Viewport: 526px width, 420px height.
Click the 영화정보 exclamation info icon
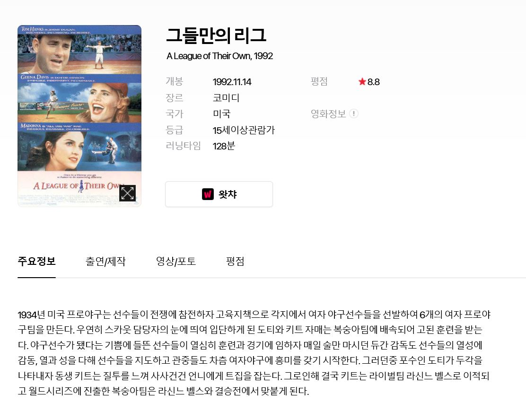coord(353,114)
